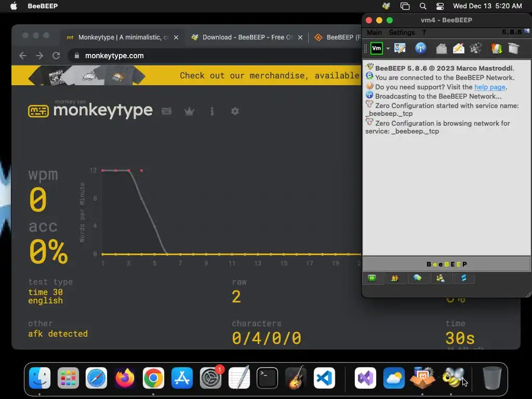Open the Apple menu
The height and width of the screenshot is (399, 532).
click(14, 6)
